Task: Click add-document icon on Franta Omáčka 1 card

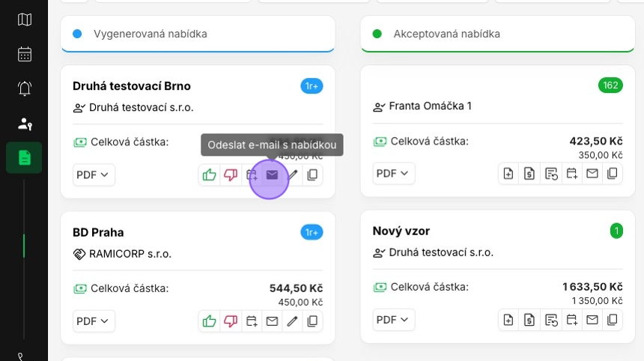Action: 508,174
